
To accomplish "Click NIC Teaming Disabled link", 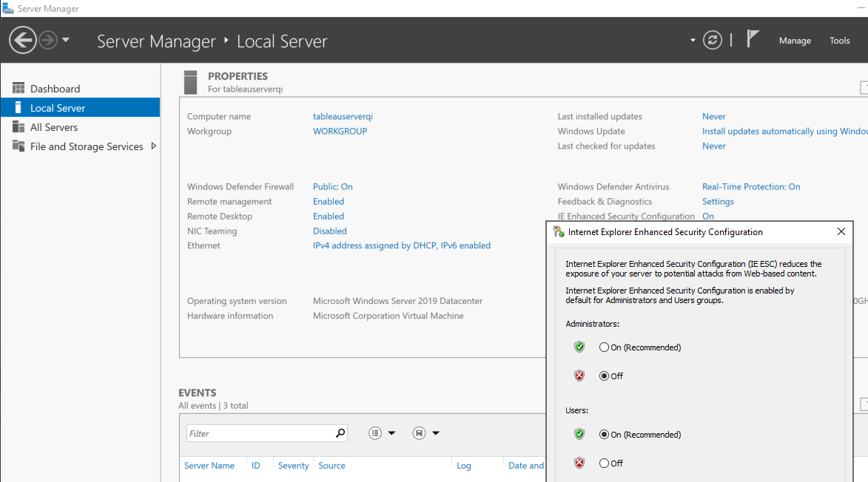I will (x=329, y=231).
